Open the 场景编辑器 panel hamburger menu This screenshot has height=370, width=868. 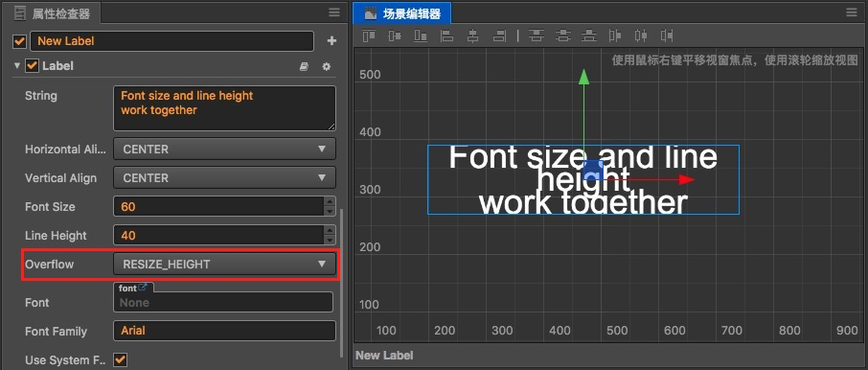pyautogui.click(x=852, y=12)
